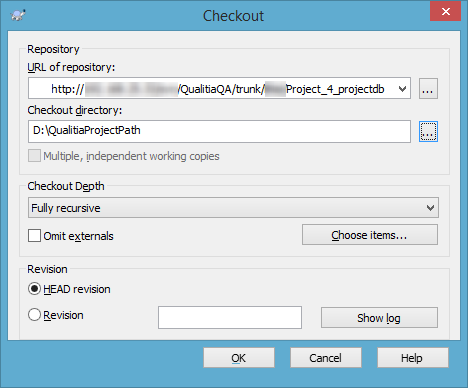Open the Checkout Depth dropdown
468x388 pixels.
(x=430, y=208)
